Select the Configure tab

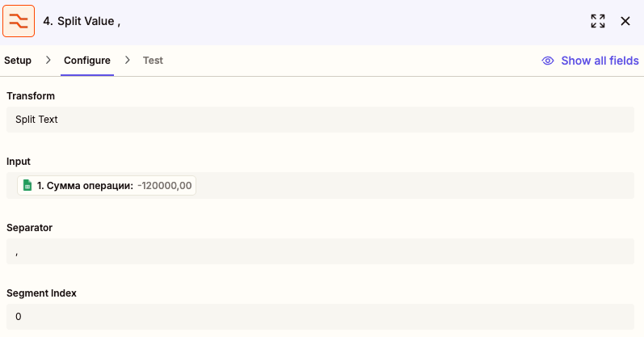click(87, 61)
